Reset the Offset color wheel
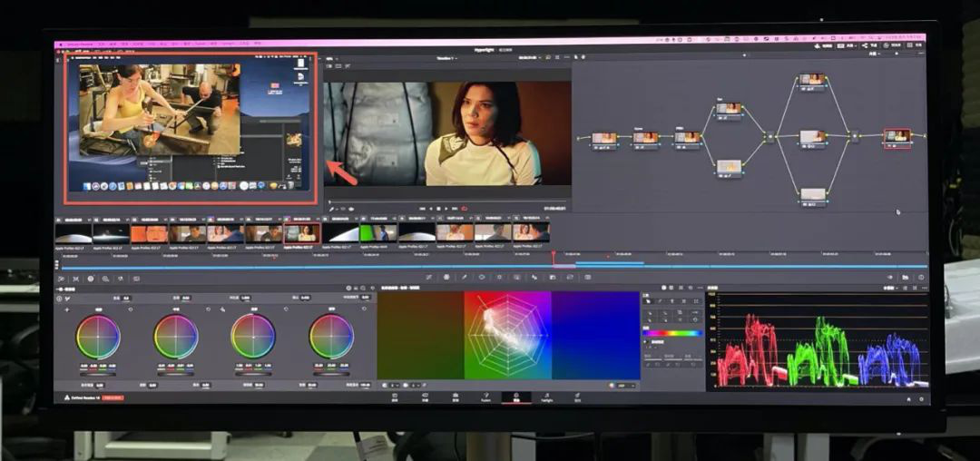The height and width of the screenshot is (461, 980). coord(365,309)
